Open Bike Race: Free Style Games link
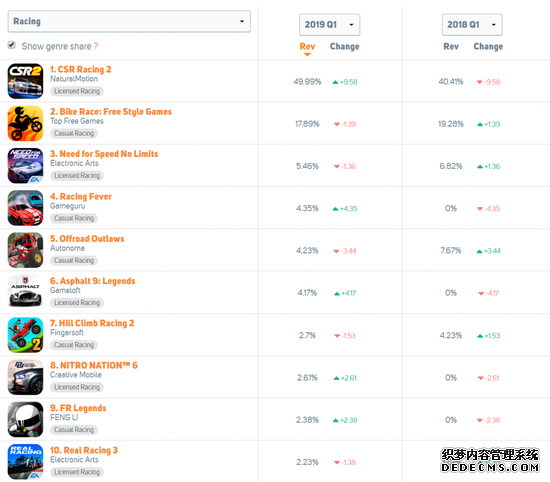Image resolution: width=550 pixels, height=482 pixels. pyautogui.click(x=111, y=112)
